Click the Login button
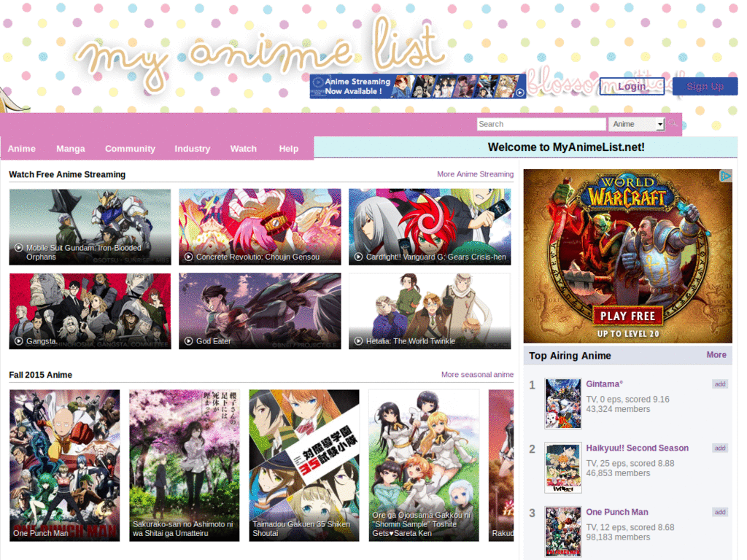The height and width of the screenshot is (560, 747). tap(632, 86)
